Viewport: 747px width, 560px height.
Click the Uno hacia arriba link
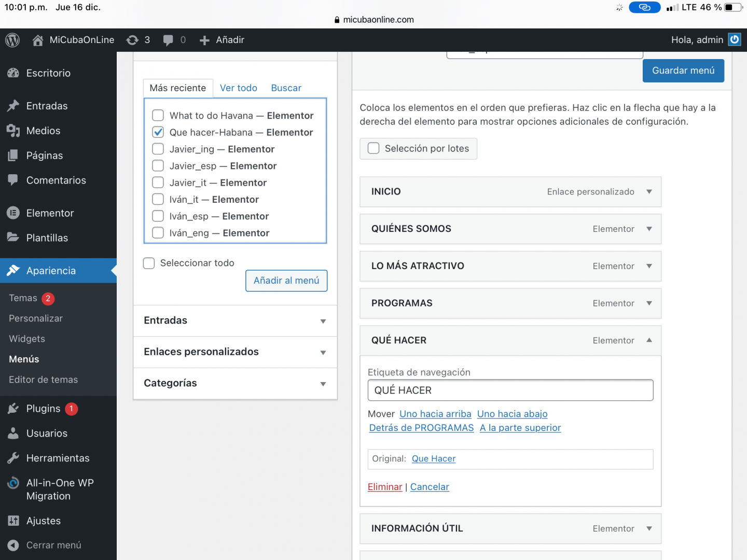coord(435,414)
